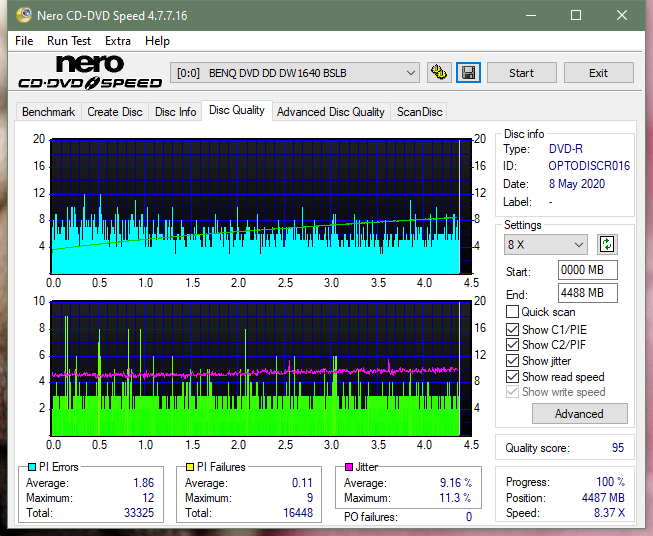The width and height of the screenshot is (653, 536).
Task: Switch to the Disc Info tab
Action: tap(175, 112)
